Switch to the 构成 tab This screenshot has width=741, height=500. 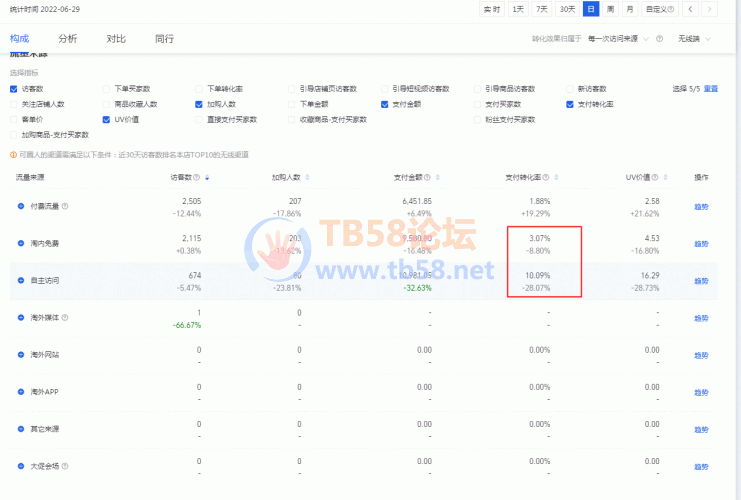click(19, 39)
